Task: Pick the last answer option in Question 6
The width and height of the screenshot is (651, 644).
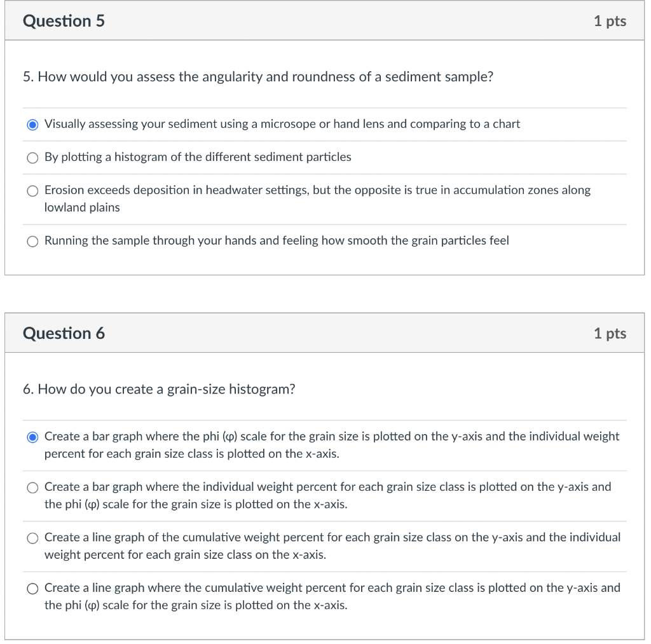Action: coord(32,588)
